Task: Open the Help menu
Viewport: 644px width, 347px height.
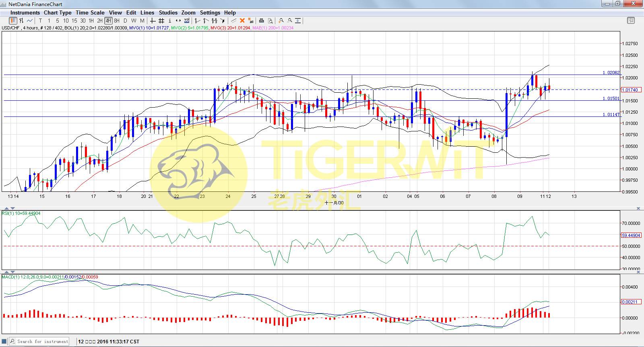Action: pyautogui.click(x=230, y=12)
